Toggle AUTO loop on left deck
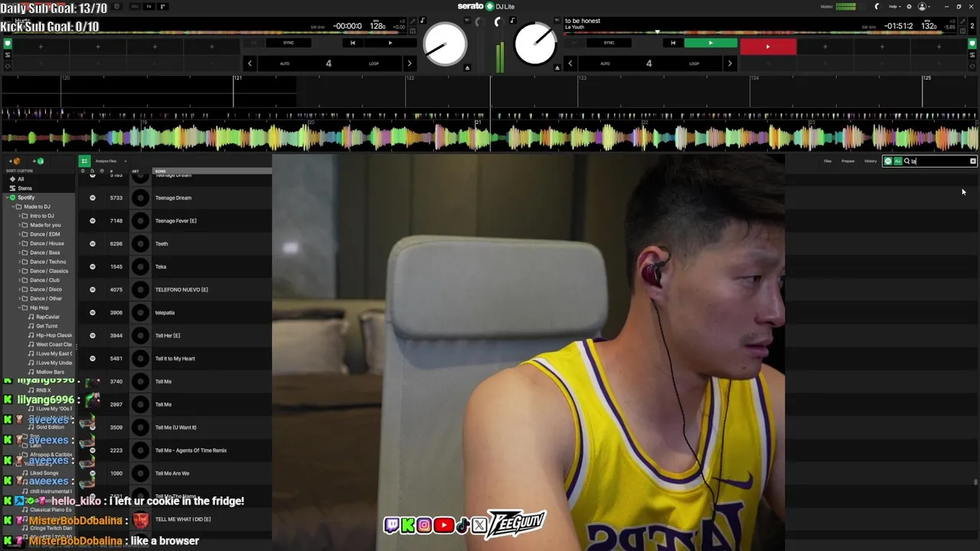The image size is (980, 551). click(x=284, y=64)
